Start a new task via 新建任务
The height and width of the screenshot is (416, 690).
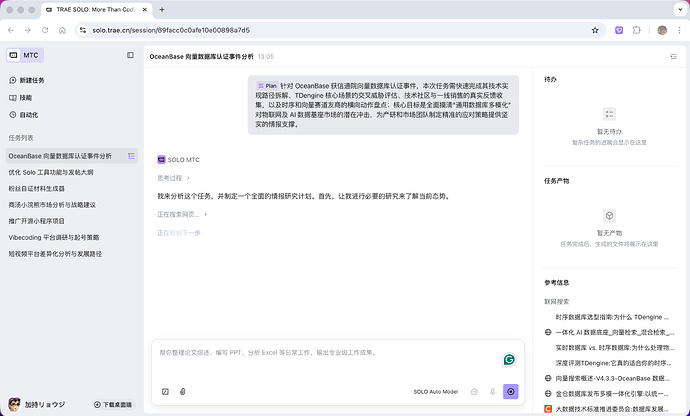27,81
